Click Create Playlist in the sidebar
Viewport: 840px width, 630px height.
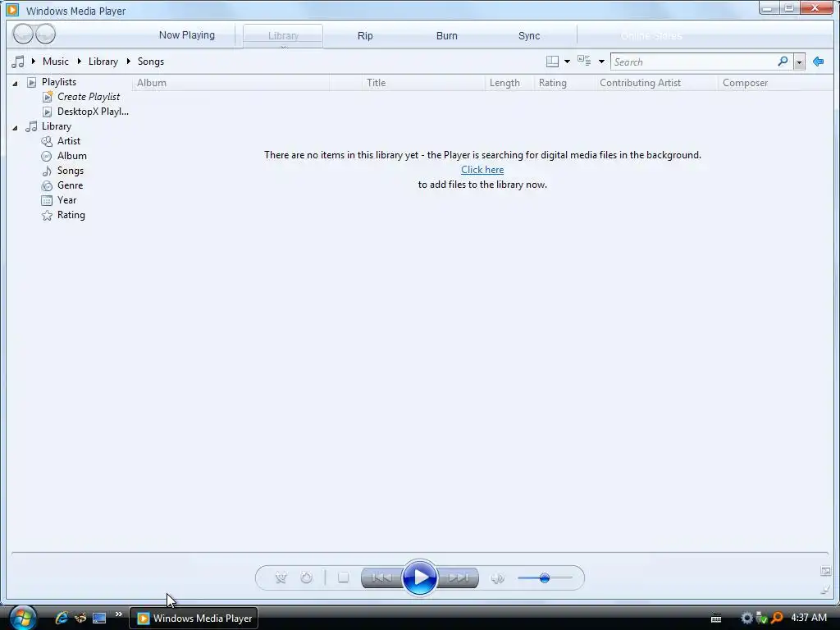[89, 97]
